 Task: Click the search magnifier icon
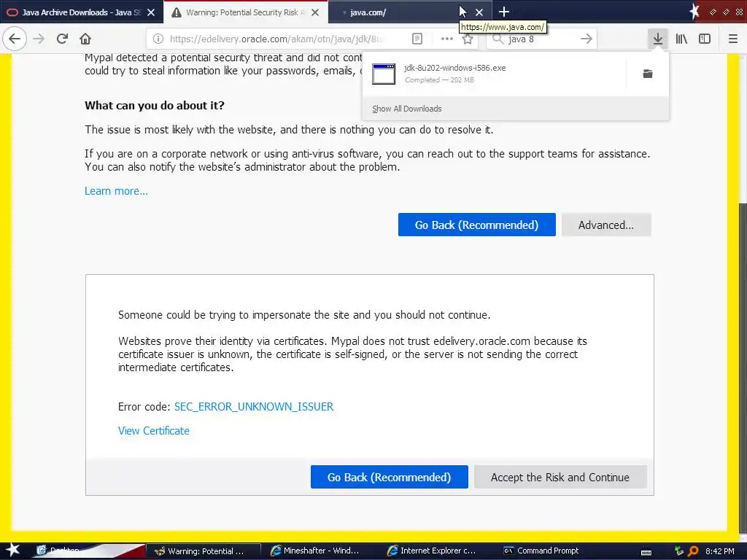coord(498,39)
